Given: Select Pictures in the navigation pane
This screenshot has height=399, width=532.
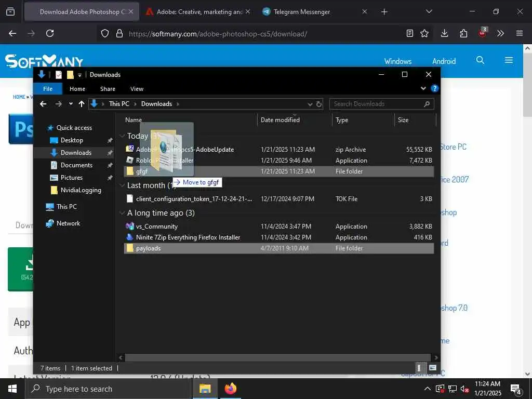Looking at the screenshot, I should [71, 178].
